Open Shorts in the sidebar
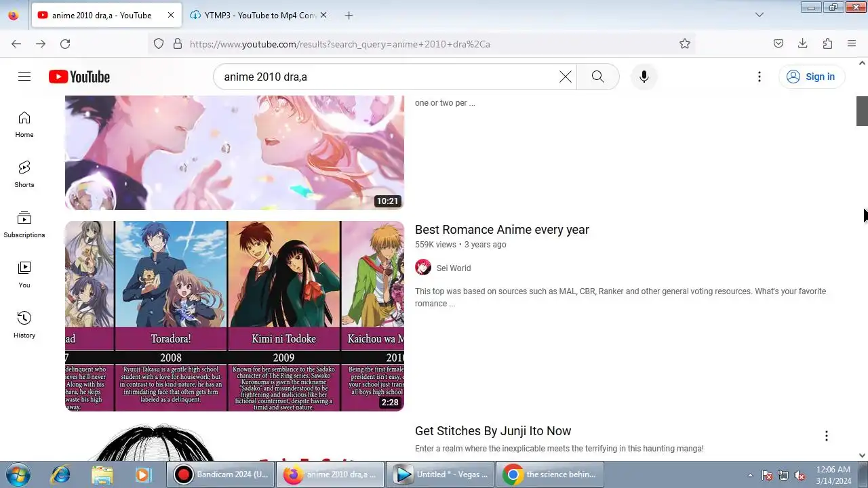 pyautogui.click(x=24, y=175)
